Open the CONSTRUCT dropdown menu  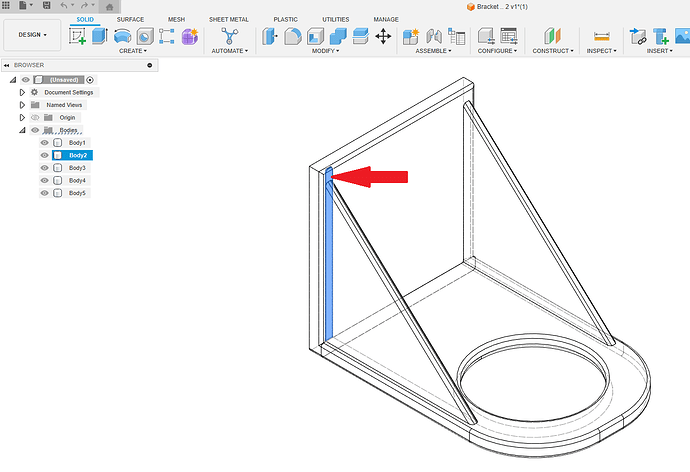click(x=553, y=51)
